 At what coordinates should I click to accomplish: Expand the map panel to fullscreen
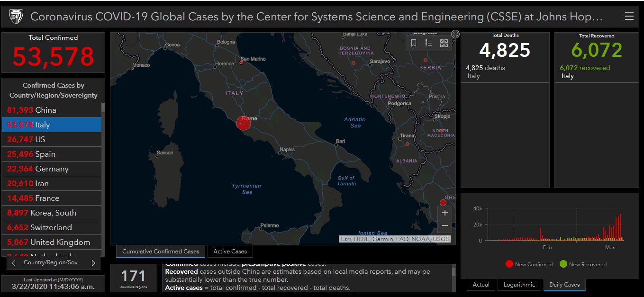pos(455,34)
